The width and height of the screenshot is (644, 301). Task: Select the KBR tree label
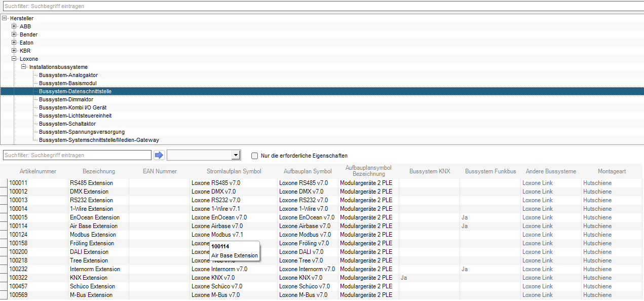25,51
